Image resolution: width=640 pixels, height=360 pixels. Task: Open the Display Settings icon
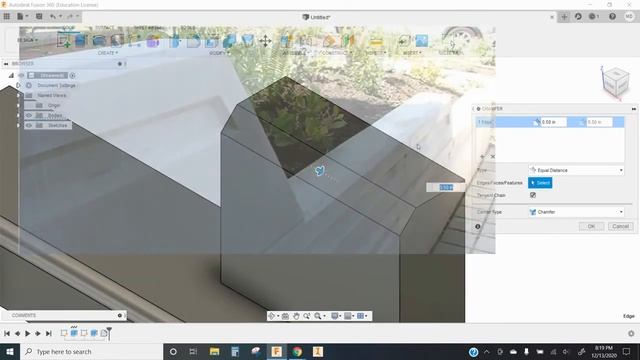[x=335, y=316]
